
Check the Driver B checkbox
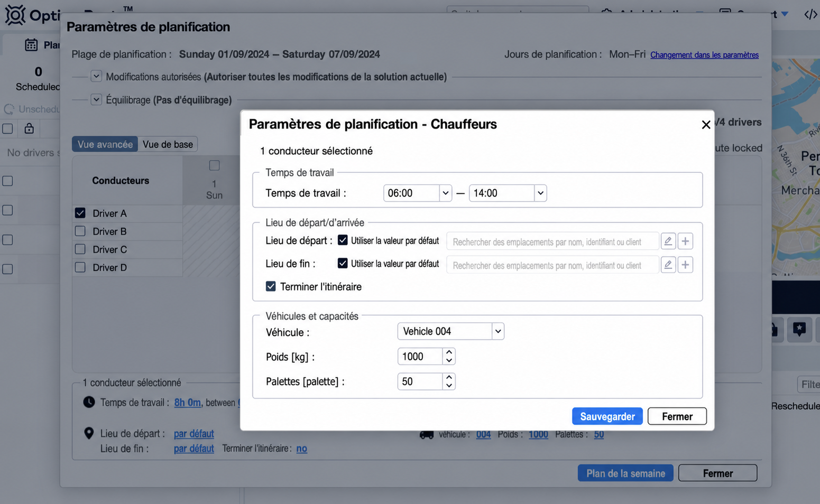click(x=80, y=231)
